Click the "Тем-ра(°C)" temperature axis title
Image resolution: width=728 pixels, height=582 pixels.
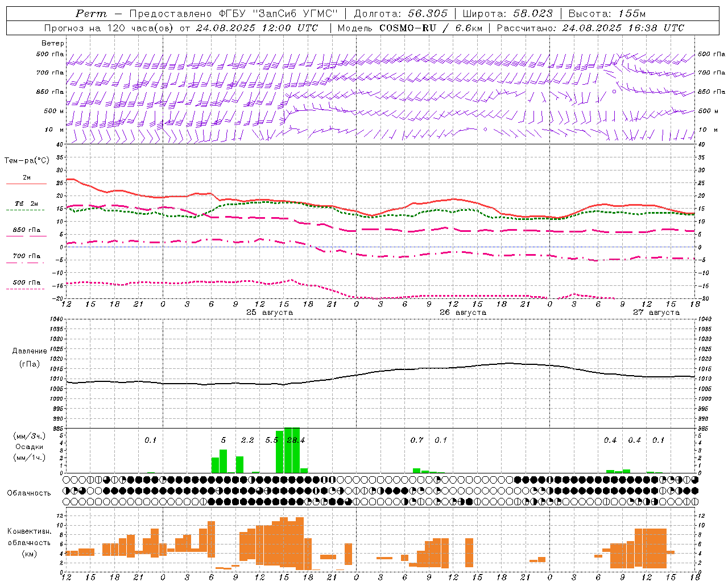(27, 161)
